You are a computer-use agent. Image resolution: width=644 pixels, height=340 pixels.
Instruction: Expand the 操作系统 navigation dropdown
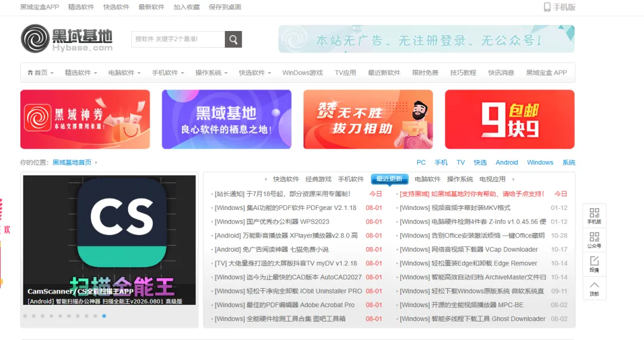[212, 73]
